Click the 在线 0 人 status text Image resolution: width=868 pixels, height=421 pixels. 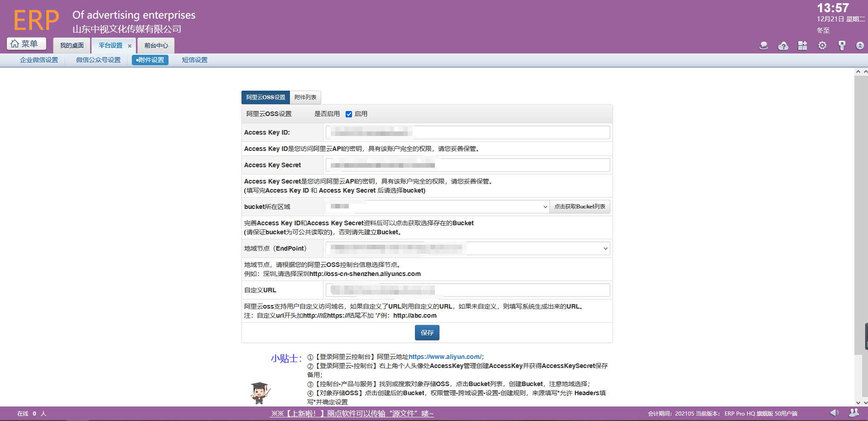(x=32, y=413)
